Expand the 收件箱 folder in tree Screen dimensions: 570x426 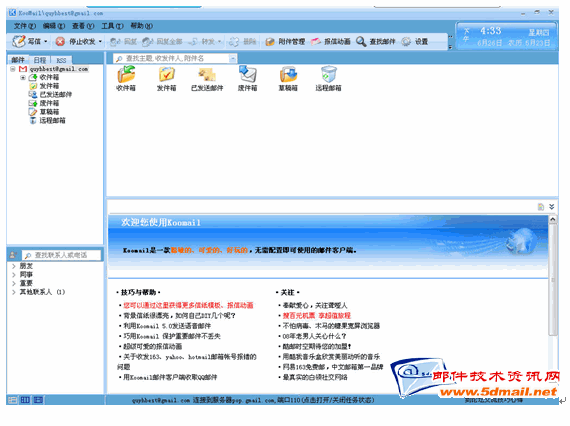pos(23,77)
